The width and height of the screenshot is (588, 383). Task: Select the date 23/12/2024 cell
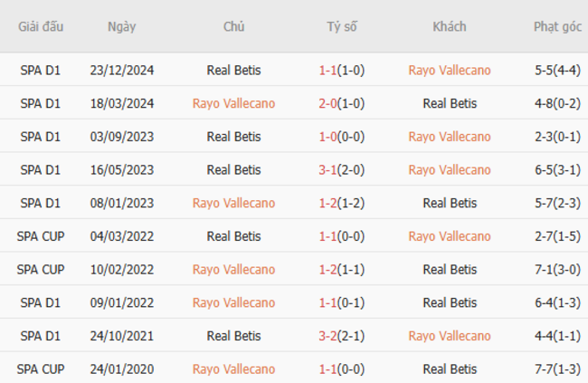pyautogui.click(x=121, y=70)
